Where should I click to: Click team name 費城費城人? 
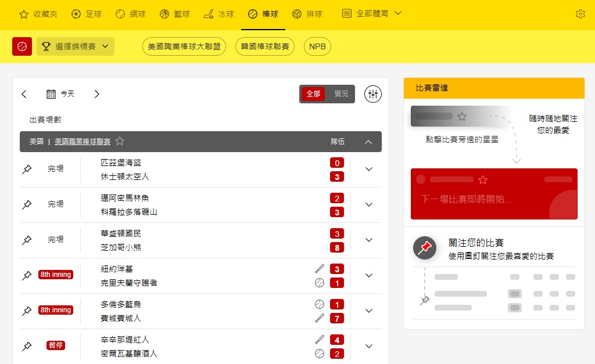(121, 318)
